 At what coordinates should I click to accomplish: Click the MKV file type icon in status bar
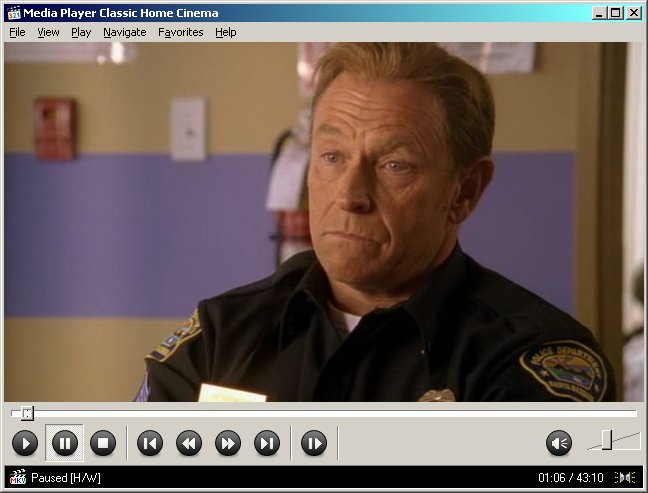[x=18, y=477]
